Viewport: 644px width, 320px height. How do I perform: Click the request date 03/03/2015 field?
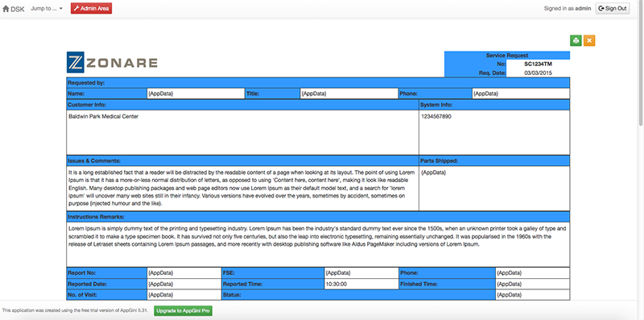point(538,73)
